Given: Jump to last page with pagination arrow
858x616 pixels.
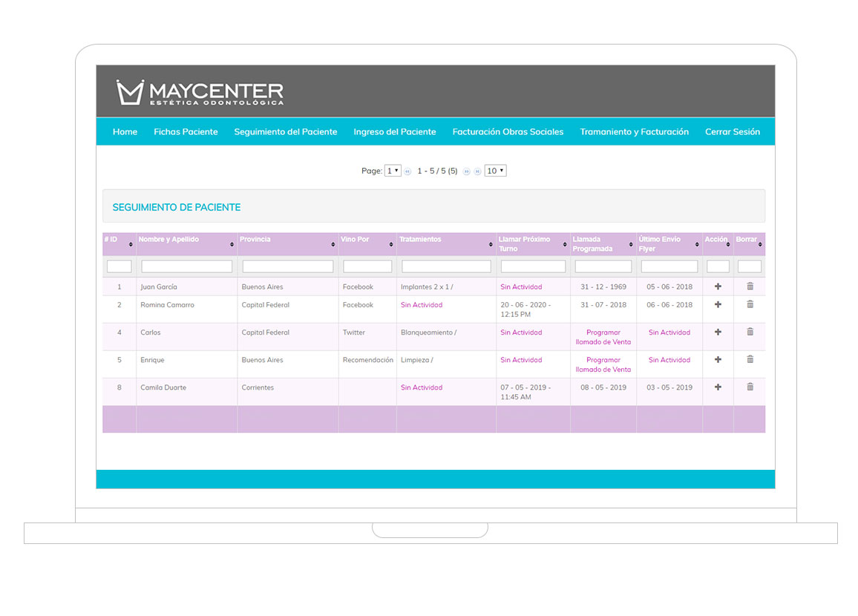Looking at the screenshot, I should 477,171.
